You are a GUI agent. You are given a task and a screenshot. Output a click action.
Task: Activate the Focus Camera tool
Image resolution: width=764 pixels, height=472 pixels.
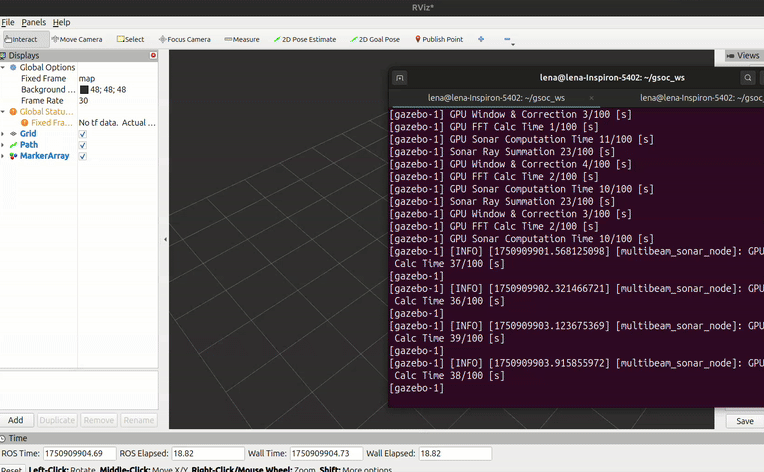(185, 39)
